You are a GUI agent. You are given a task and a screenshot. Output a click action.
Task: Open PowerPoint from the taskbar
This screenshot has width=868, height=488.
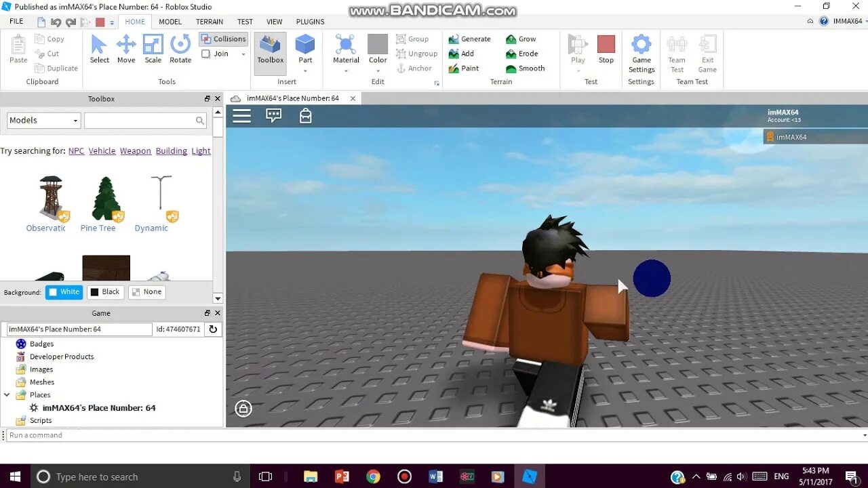342,476
